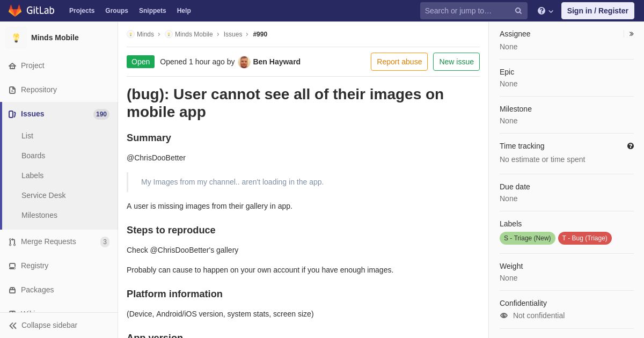
Task: Click Ben Hayward's avatar picture
Action: click(244, 62)
